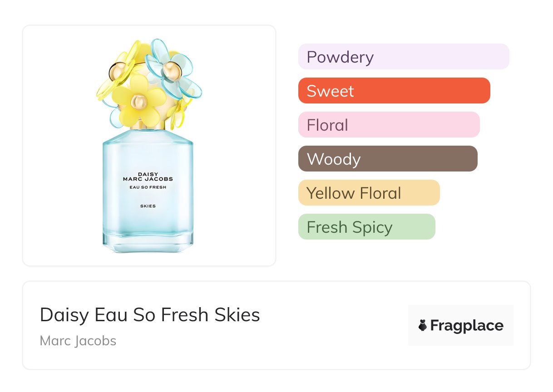The height and width of the screenshot is (392, 553).
Task: Click the Yellow Floral accord bar
Action: tap(369, 193)
